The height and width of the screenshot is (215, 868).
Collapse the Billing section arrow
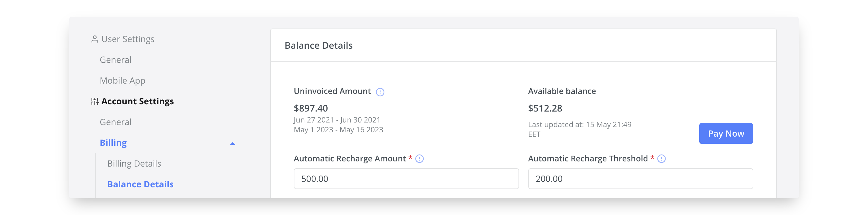tap(232, 144)
